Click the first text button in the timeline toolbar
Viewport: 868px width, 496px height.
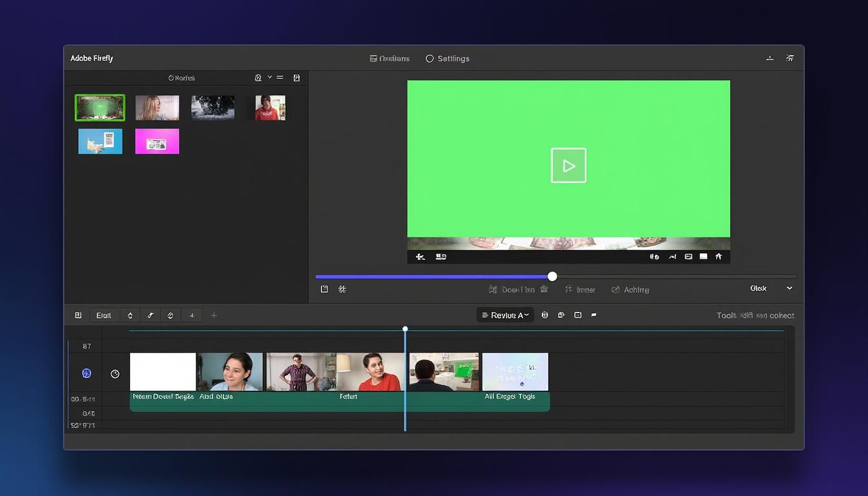104,315
